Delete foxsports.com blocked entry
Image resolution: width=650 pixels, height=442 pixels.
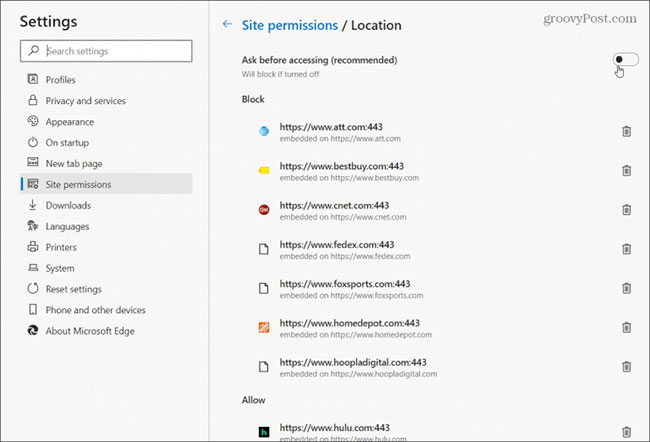pyautogui.click(x=626, y=288)
